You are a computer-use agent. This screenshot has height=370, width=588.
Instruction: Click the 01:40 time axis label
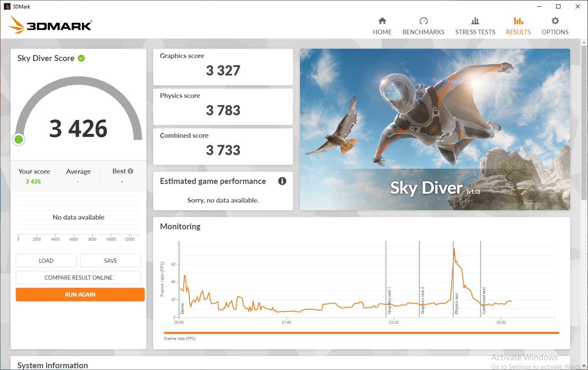click(x=286, y=323)
